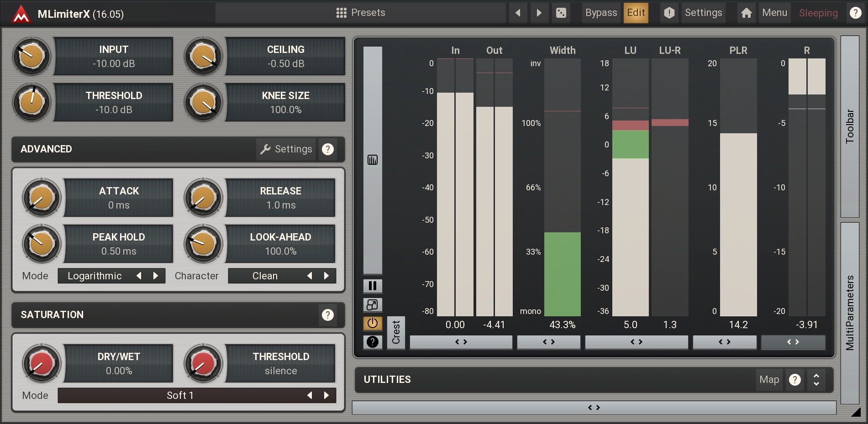
Task: Expand the In/Out meter width arrows
Action: tap(461, 342)
